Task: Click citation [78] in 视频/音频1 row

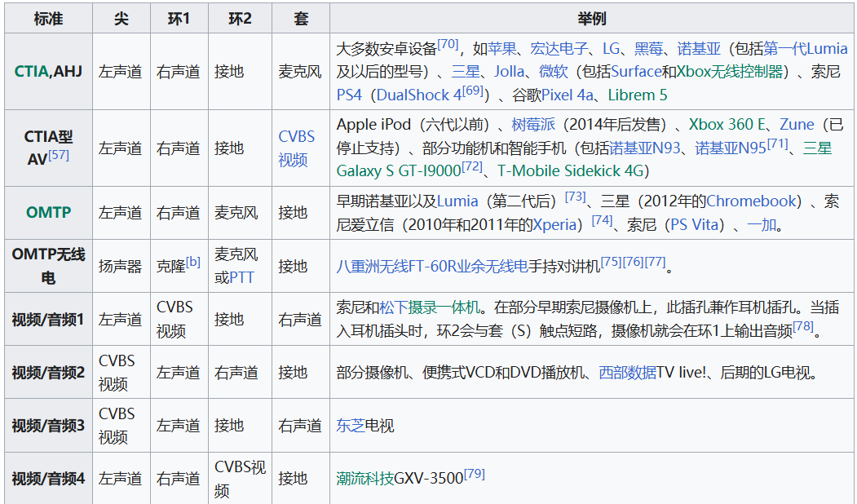Action: pos(803,325)
